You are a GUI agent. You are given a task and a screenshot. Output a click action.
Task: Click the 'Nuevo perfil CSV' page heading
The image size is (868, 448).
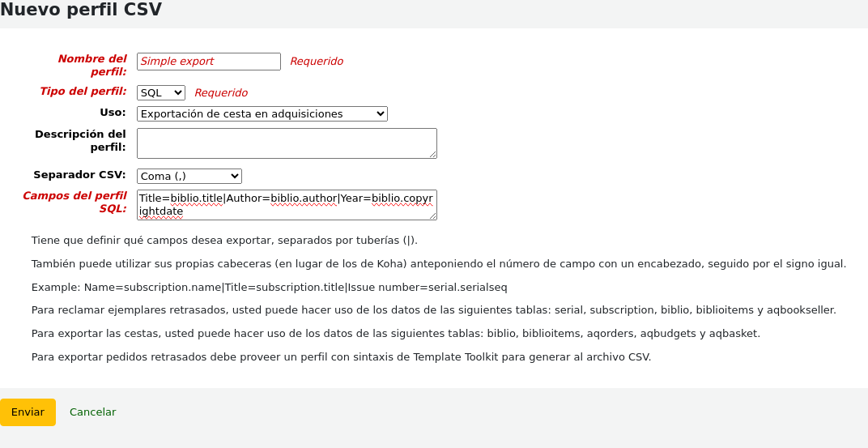click(x=81, y=11)
